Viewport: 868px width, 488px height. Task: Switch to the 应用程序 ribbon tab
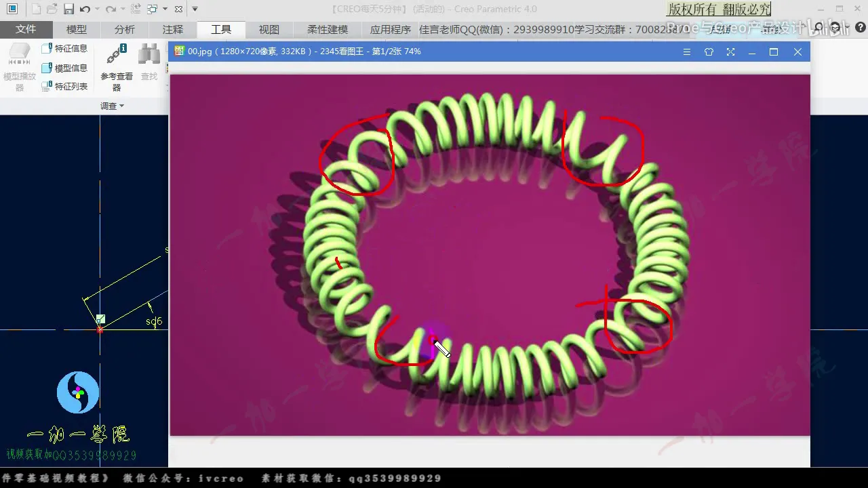click(390, 29)
